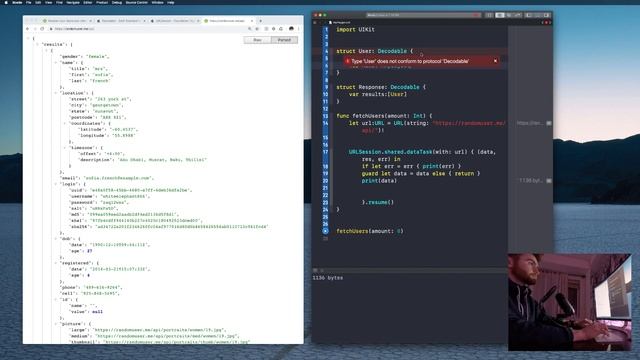The image size is (640, 360).
Task: Show quick look result for URL line
Action: (549, 123)
